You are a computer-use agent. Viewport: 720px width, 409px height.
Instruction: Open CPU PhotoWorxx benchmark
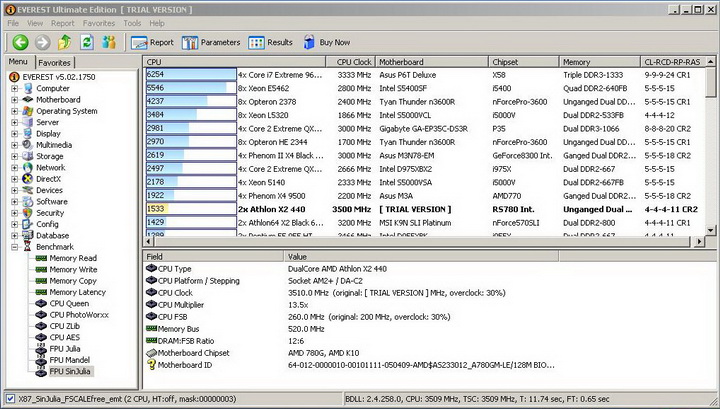click(79, 315)
